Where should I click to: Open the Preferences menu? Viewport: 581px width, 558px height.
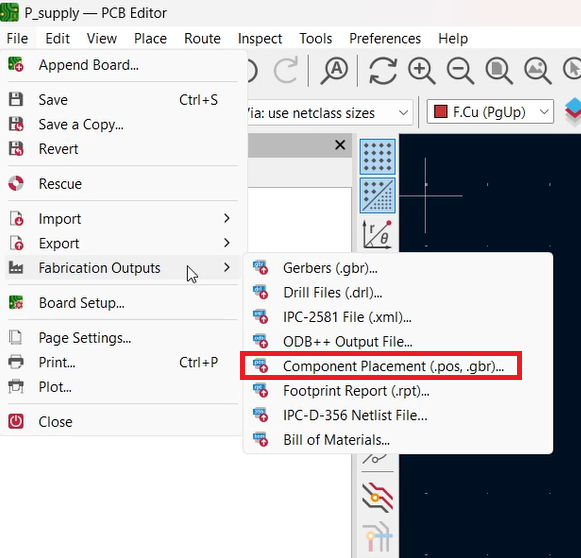[385, 39]
